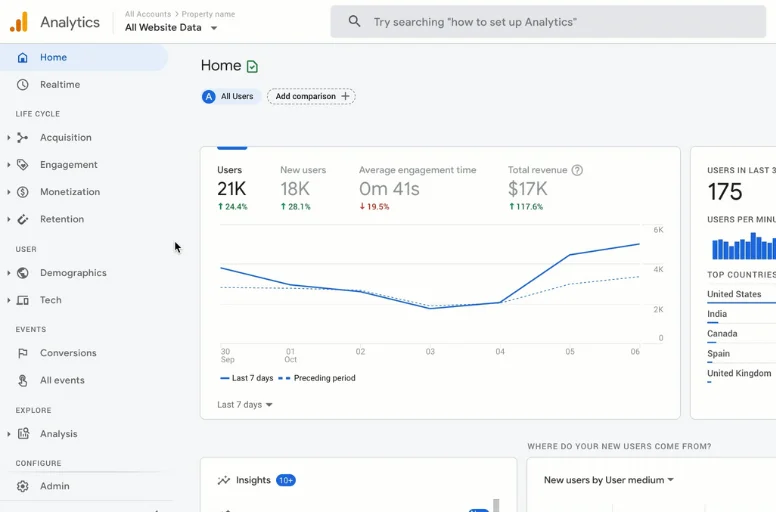Open the All Website Data property dropdown
Image resolution: width=776 pixels, height=512 pixels.
tap(171, 28)
